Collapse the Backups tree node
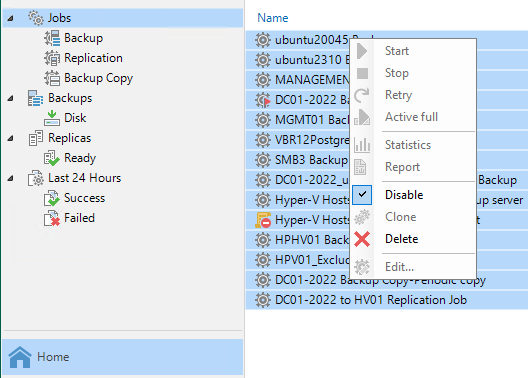 10,98
